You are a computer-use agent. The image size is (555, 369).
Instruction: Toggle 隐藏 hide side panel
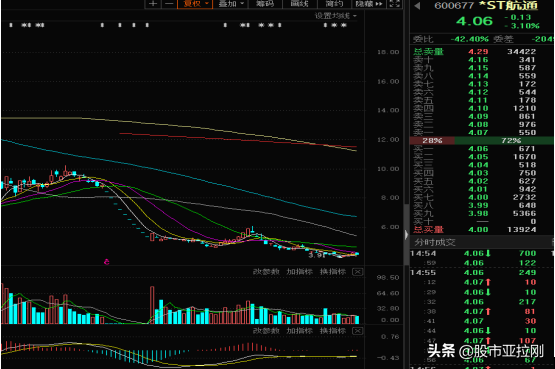[369, 4]
